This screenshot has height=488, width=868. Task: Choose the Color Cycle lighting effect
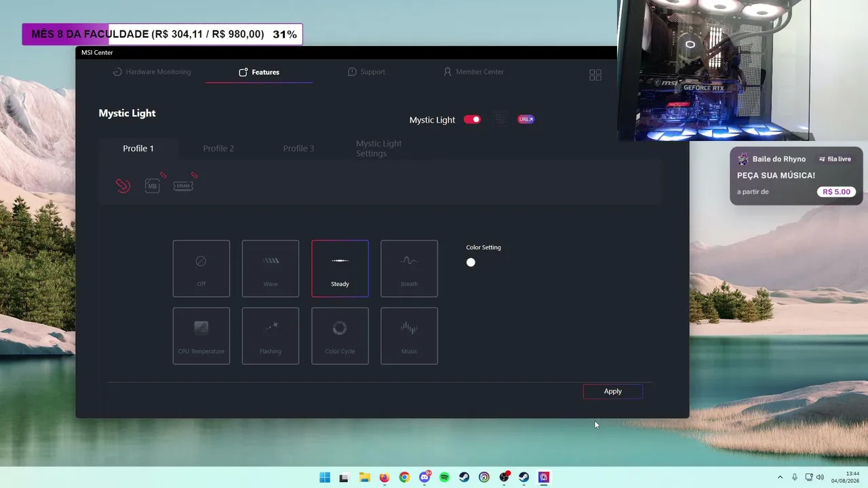pos(340,336)
